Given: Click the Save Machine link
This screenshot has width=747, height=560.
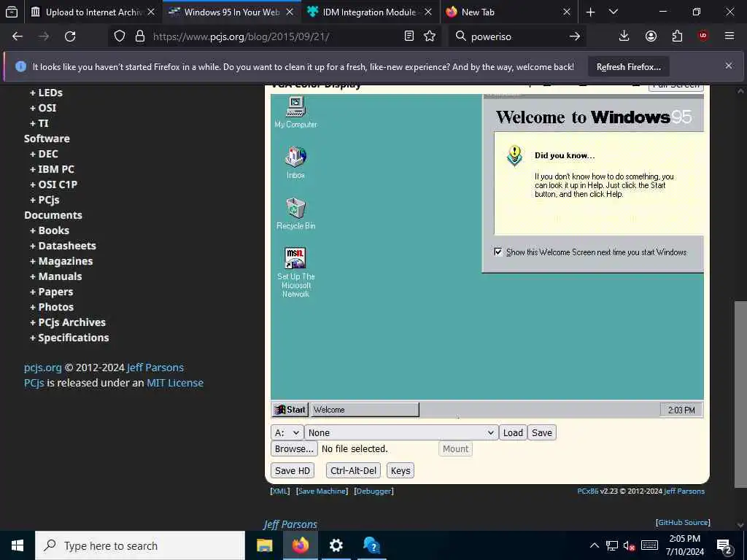Looking at the screenshot, I should (322, 491).
